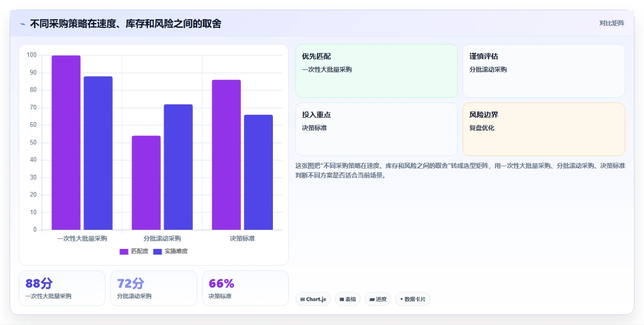
Task: Click the 对比矩阵 label in the header
Action: tap(611, 23)
